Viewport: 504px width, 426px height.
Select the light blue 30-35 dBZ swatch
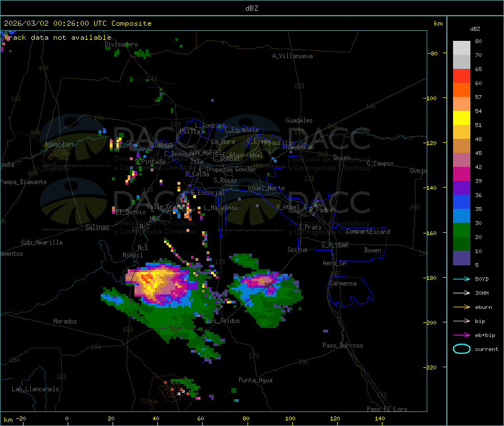click(x=461, y=216)
